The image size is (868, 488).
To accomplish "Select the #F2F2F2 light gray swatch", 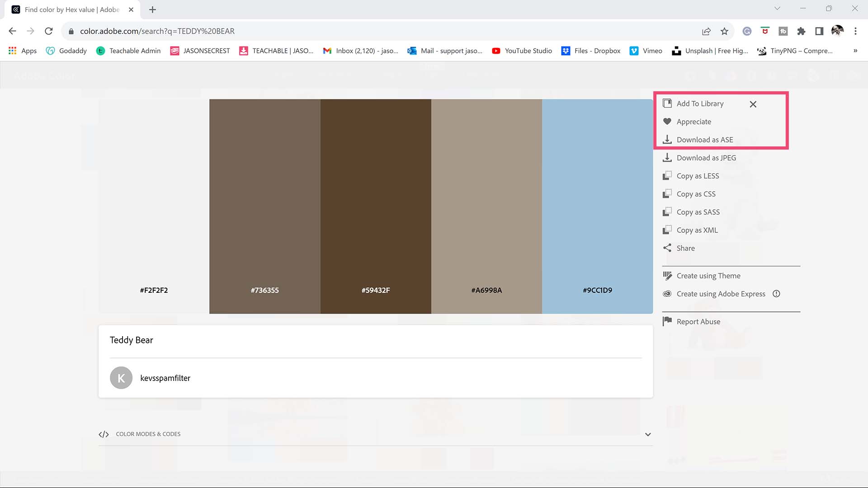I will click(x=154, y=206).
